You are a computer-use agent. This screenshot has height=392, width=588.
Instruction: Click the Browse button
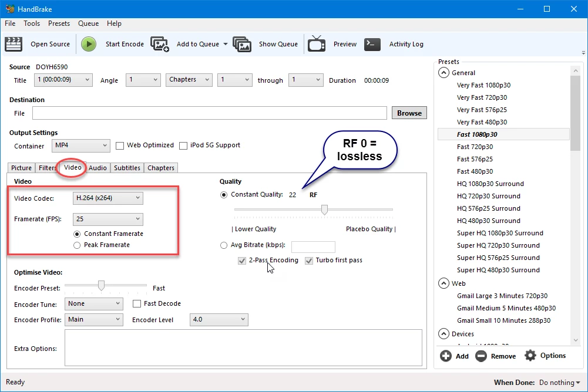click(409, 113)
